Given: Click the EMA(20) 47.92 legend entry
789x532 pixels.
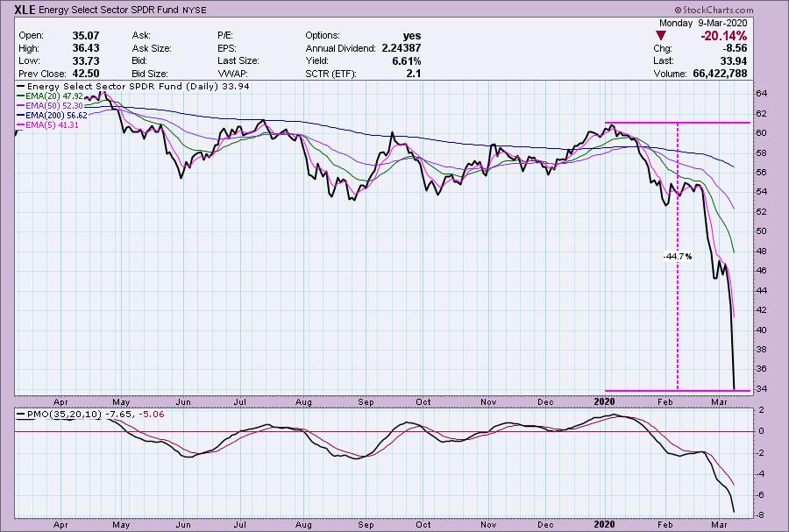Looking at the screenshot, I should 50,96.
